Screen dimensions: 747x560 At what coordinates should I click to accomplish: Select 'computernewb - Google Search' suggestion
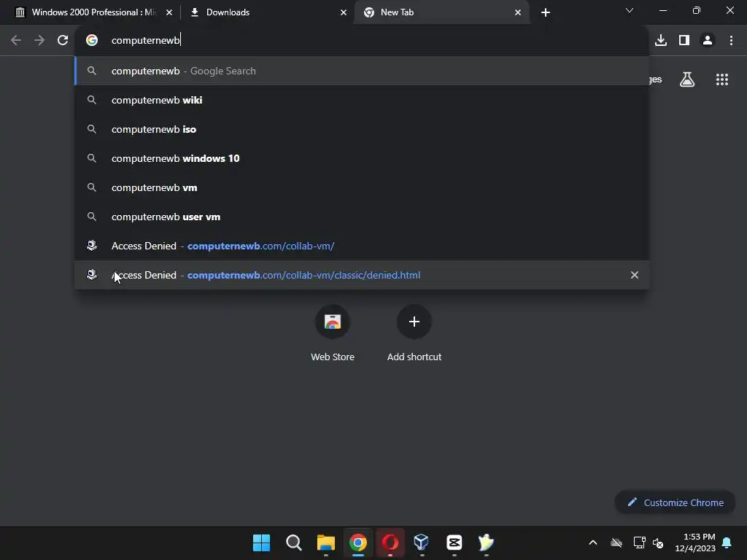(362, 71)
